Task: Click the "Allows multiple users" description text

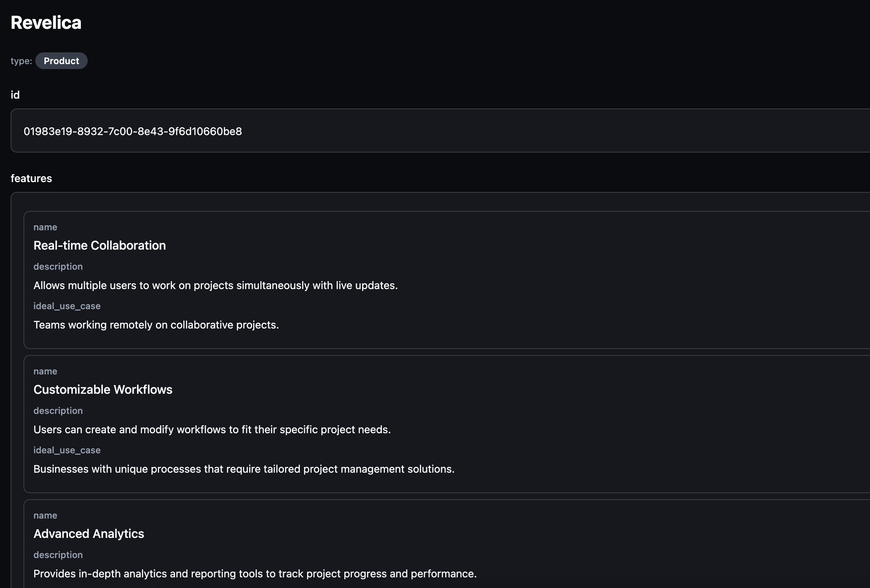Action: pyautogui.click(x=216, y=285)
